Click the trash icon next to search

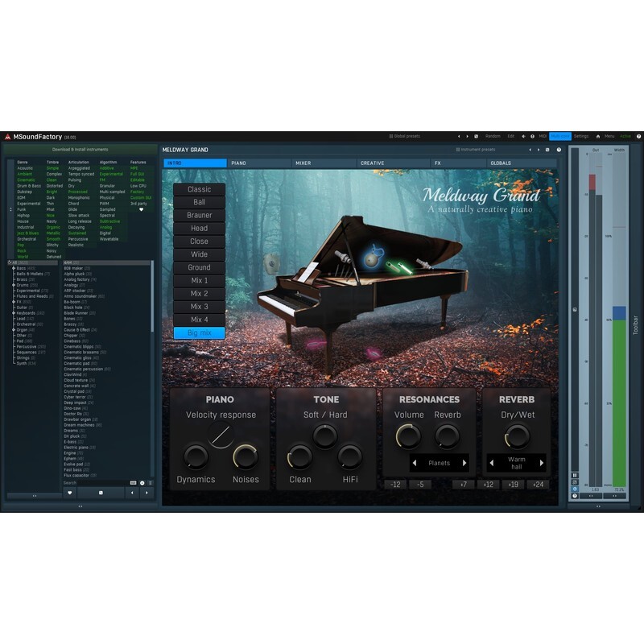151,483
